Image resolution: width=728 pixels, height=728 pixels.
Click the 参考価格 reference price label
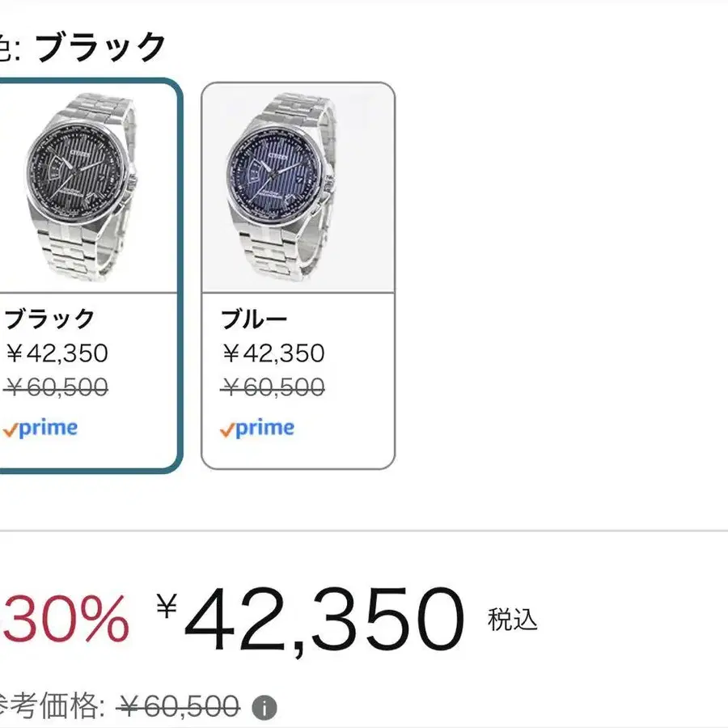50,707
